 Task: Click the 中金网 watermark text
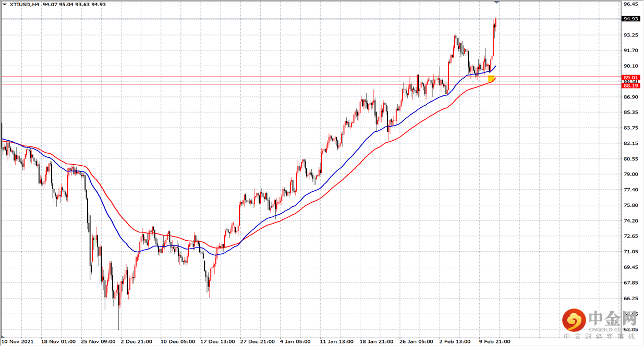point(612,317)
